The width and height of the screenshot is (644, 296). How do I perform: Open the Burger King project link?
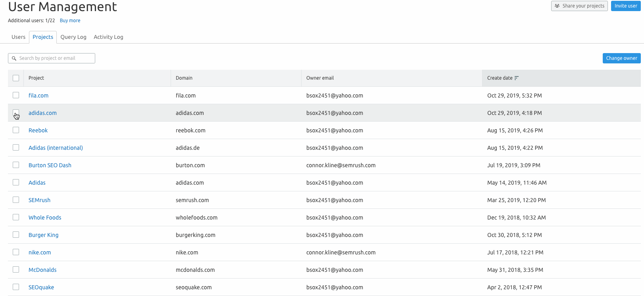click(x=43, y=235)
